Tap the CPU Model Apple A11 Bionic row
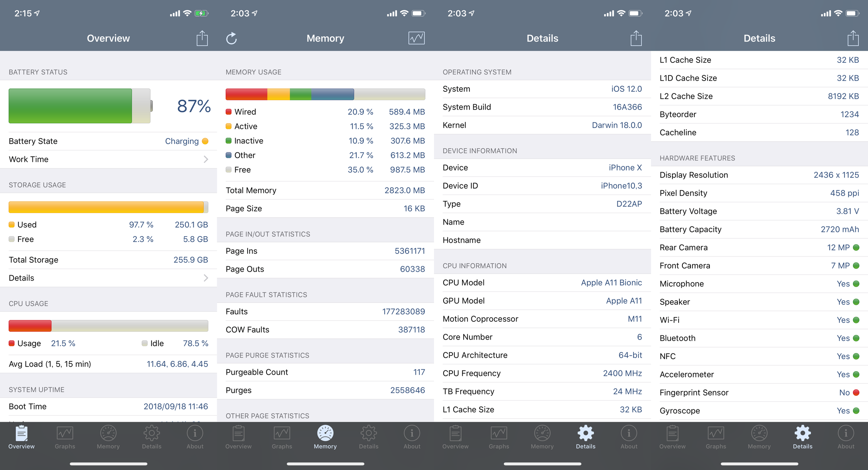The width and height of the screenshot is (868, 470). pos(542,282)
